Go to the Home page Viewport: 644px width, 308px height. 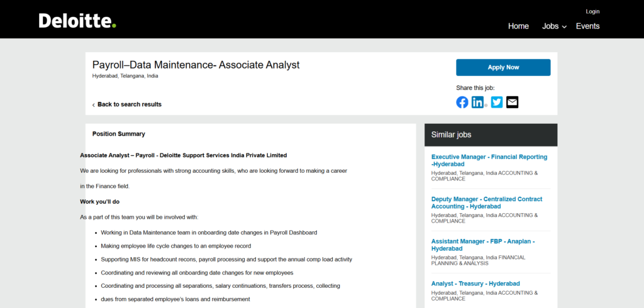518,26
